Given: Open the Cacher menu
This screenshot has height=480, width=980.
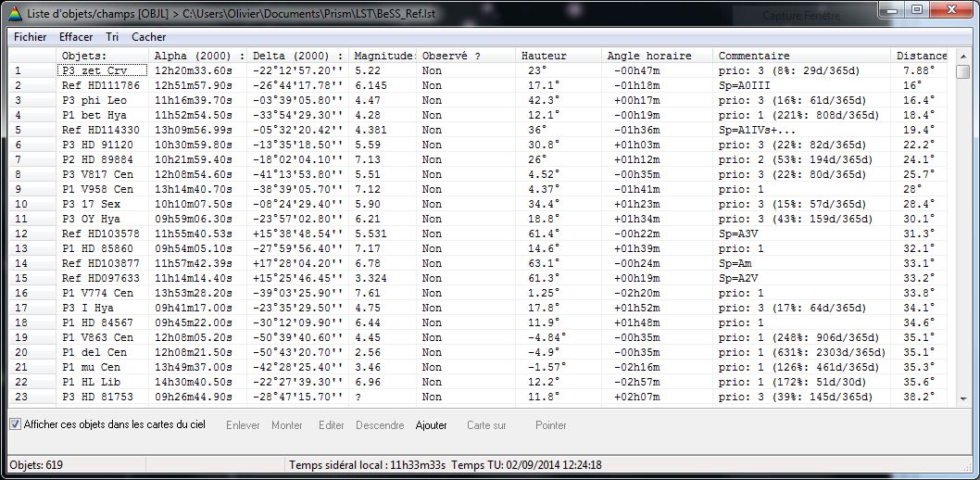Looking at the screenshot, I should pyautogui.click(x=149, y=37).
